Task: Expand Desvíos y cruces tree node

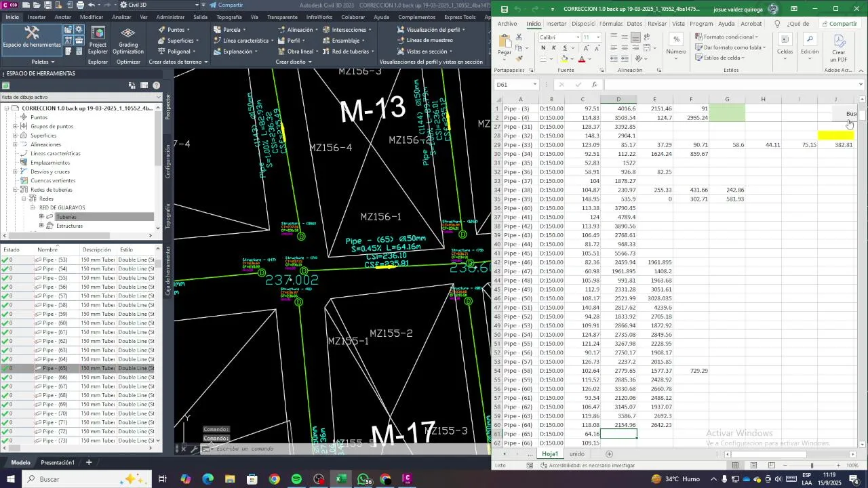Action: [15, 171]
